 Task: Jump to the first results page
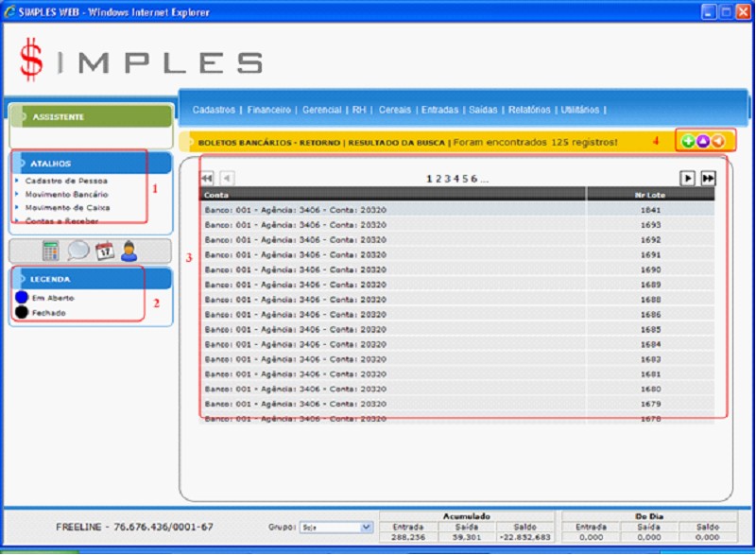pyautogui.click(x=207, y=179)
